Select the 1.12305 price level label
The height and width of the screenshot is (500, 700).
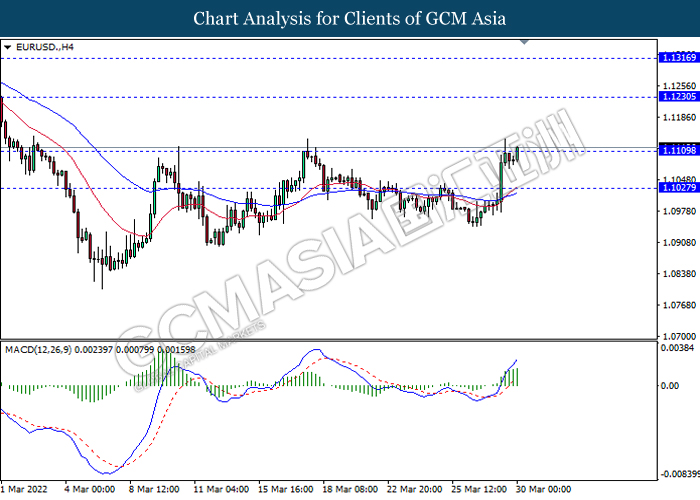(679, 96)
